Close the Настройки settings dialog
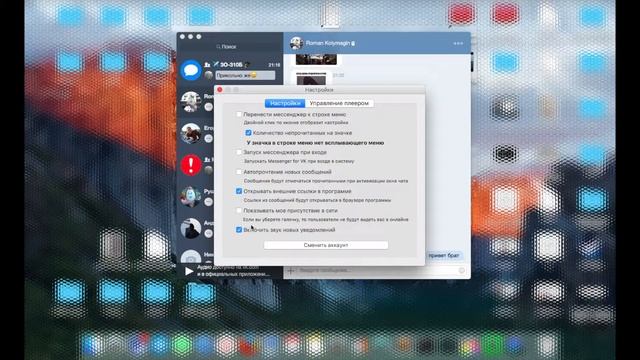 pos(220,89)
